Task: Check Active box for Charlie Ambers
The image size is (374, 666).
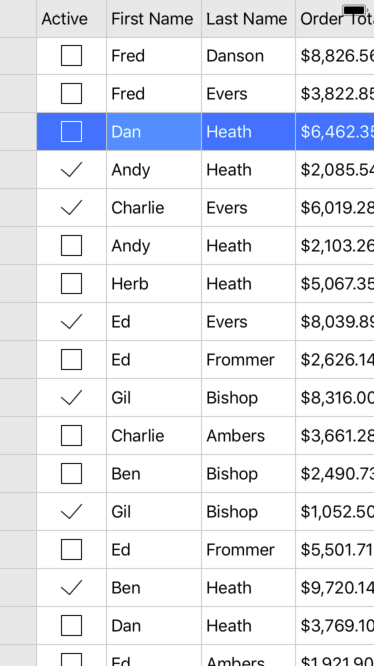Action: 71,436
